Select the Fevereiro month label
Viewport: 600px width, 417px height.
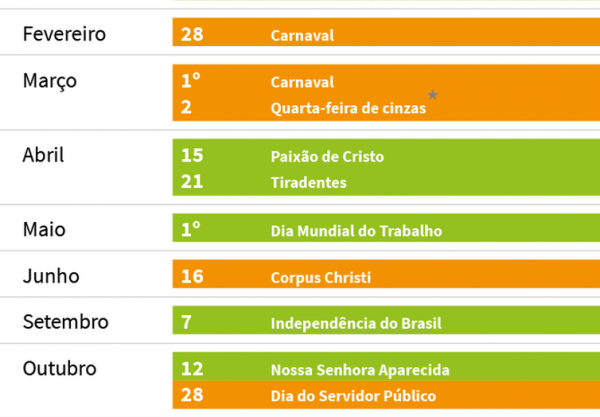coord(64,34)
